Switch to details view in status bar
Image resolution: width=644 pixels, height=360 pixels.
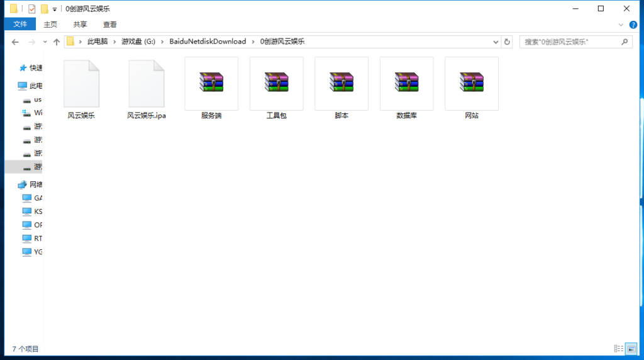tap(619, 349)
